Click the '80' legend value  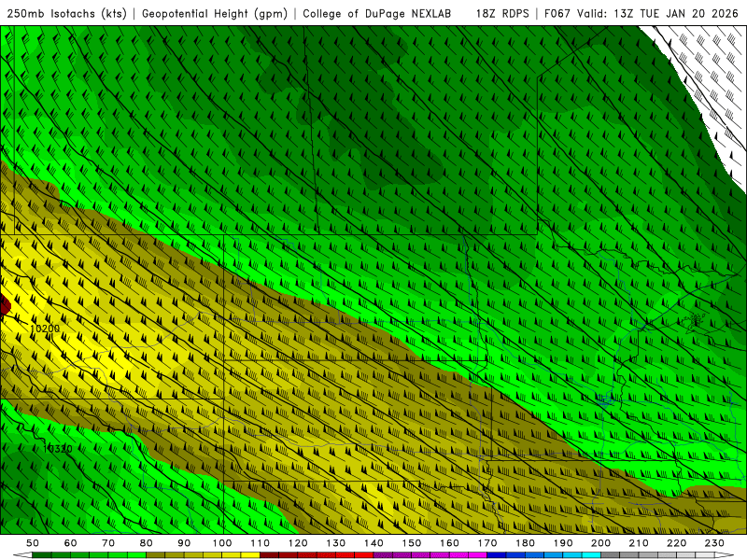(147, 543)
